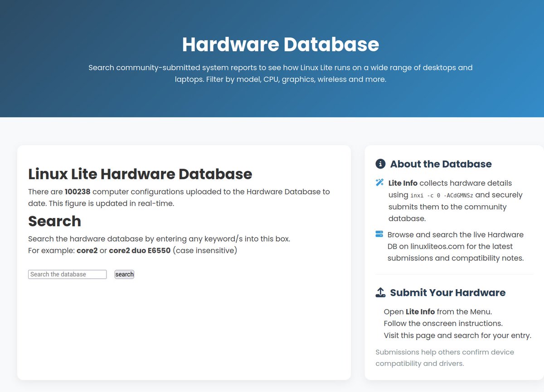Screen dimensions: 544x392
Task: Click the magic wand icon next to Lite Info
Action: pyautogui.click(x=380, y=183)
